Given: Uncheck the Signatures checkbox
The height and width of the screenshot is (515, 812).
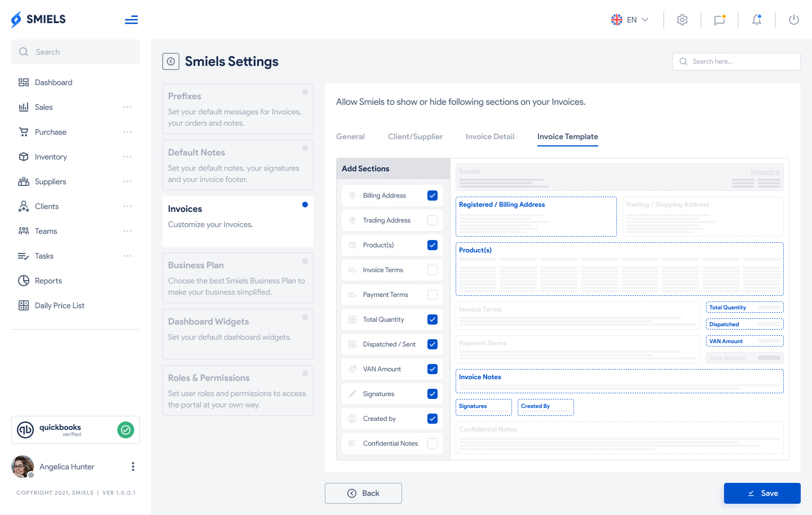Looking at the screenshot, I should pyautogui.click(x=433, y=394).
